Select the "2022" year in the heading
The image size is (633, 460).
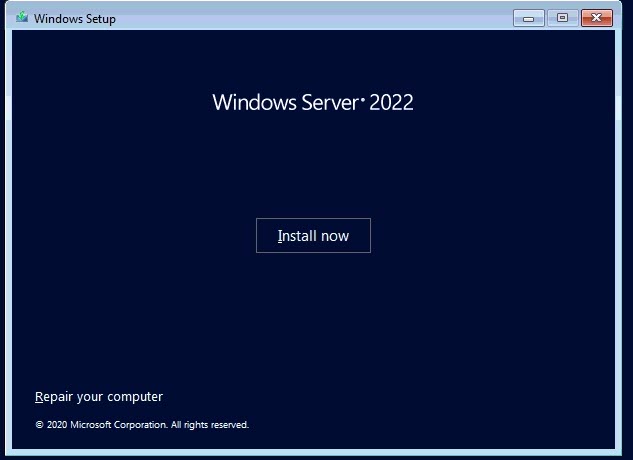click(391, 102)
